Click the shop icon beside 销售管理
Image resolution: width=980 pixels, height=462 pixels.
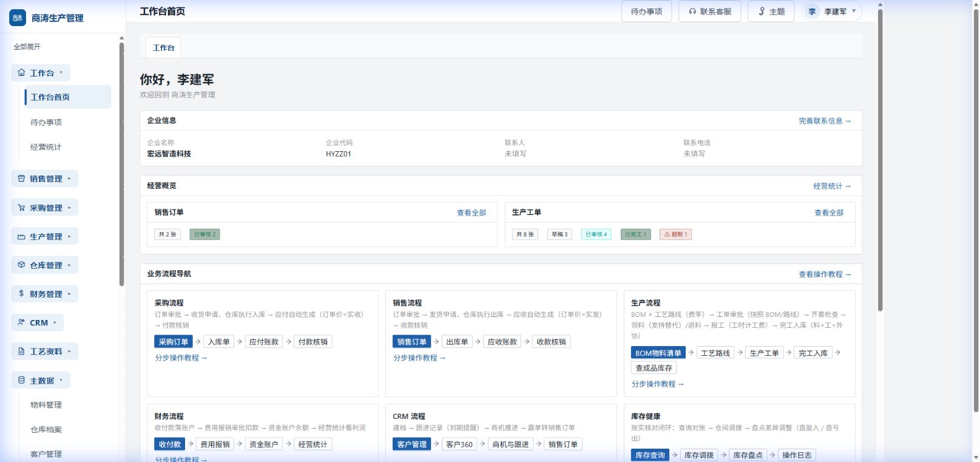21,178
